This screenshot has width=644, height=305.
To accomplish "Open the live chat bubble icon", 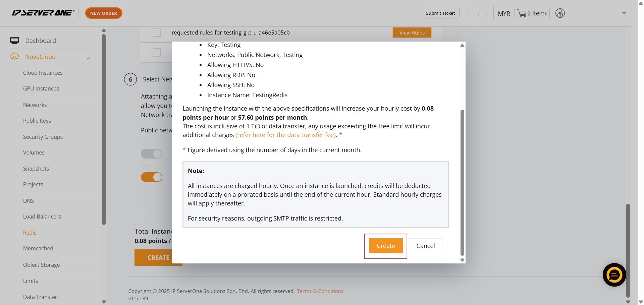I will click(x=614, y=275).
